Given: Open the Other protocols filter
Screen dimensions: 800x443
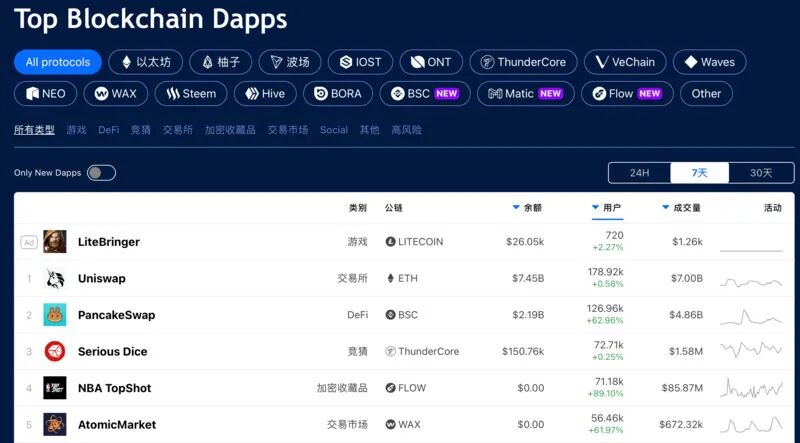Looking at the screenshot, I should [x=706, y=93].
